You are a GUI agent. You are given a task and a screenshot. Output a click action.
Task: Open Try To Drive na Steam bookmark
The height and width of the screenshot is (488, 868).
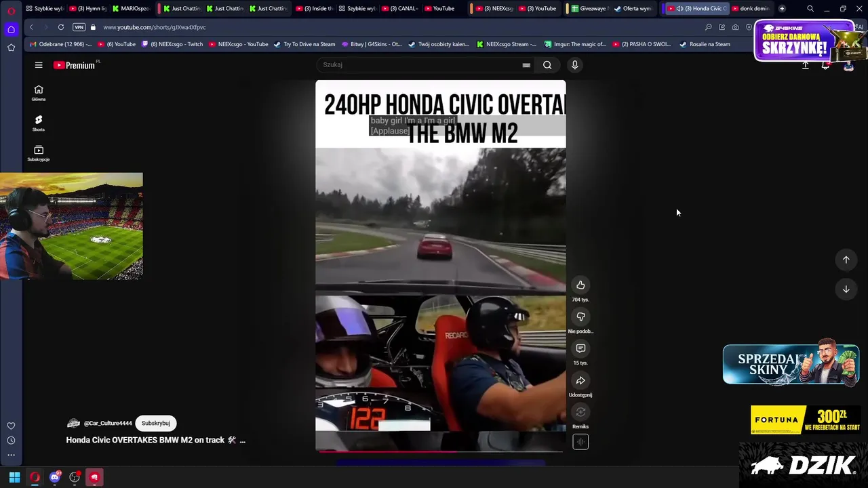pos(304,44)
